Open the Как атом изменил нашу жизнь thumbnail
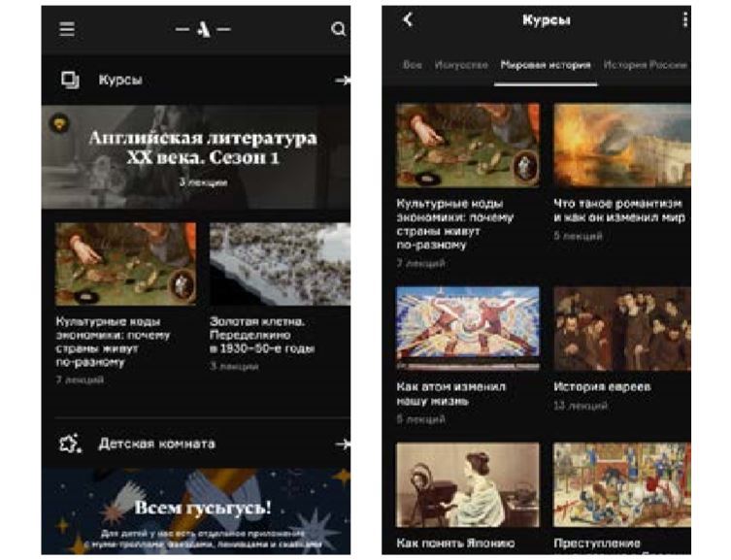 pos(468,328)
